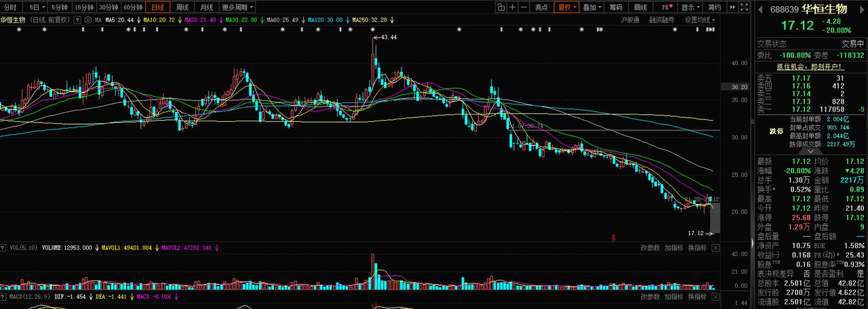Close the VOL indicator panel
Image resolution: width=868 pixels, height=309 pixels.
(x=715, y=248)
